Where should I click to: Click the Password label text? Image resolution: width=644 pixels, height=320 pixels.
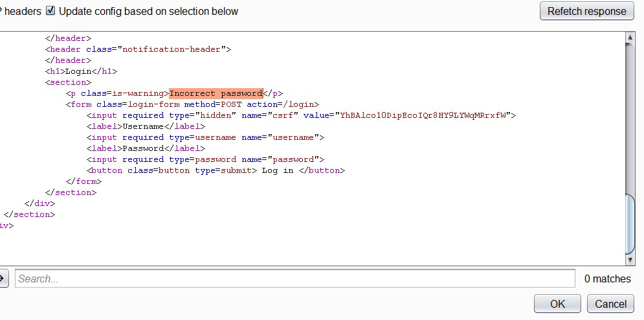143,148
